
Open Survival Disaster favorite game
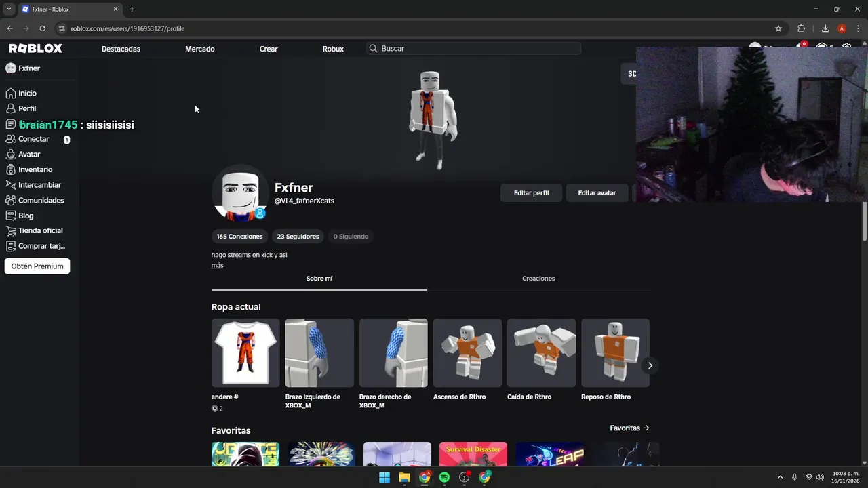(x=473, y=454)
